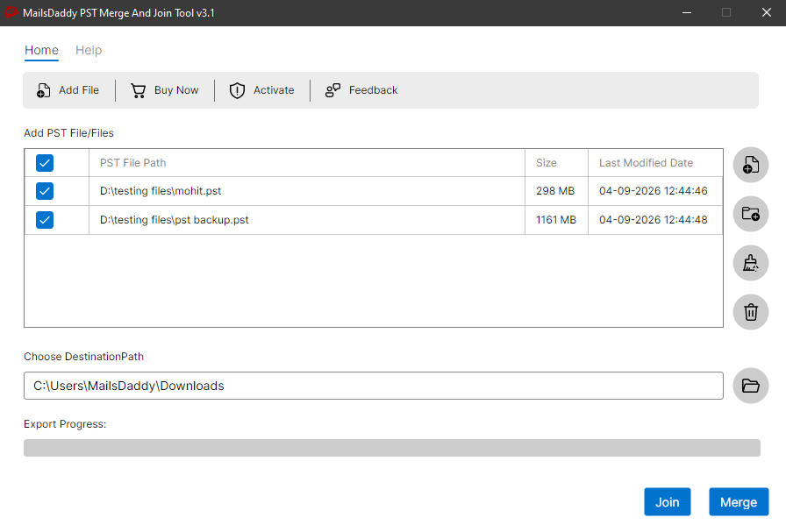The width and height of the screenshot is (786, 532).
Task: Click the PST File Path column header
Action: click(x=307, y=163)
